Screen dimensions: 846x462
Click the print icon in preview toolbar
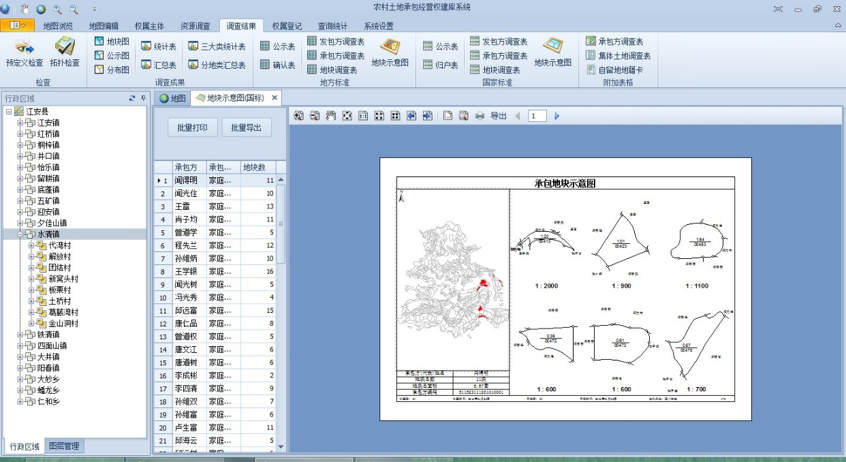click(478, 116)
